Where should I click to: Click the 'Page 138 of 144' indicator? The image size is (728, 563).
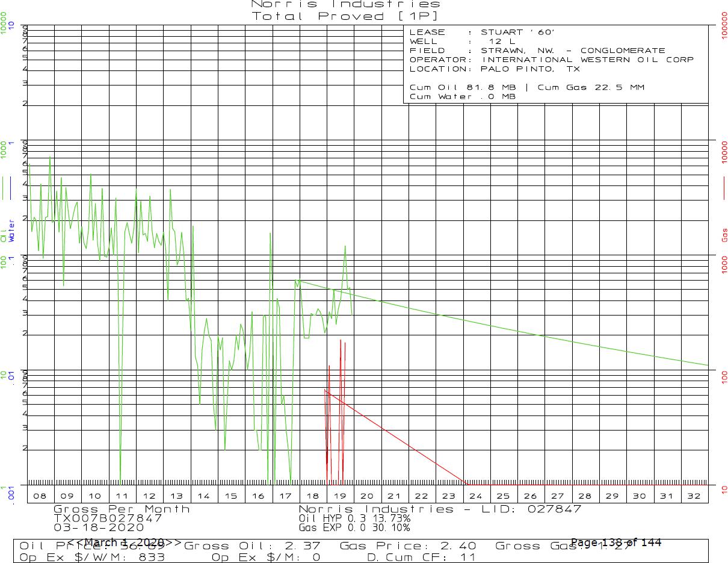pyautogui.click(x=615, y=543)
